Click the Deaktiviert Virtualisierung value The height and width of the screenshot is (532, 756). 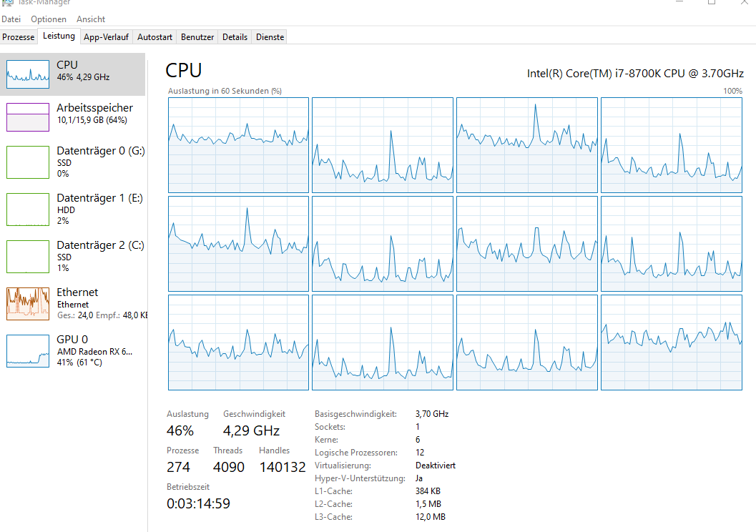click(x=436, y=465)
